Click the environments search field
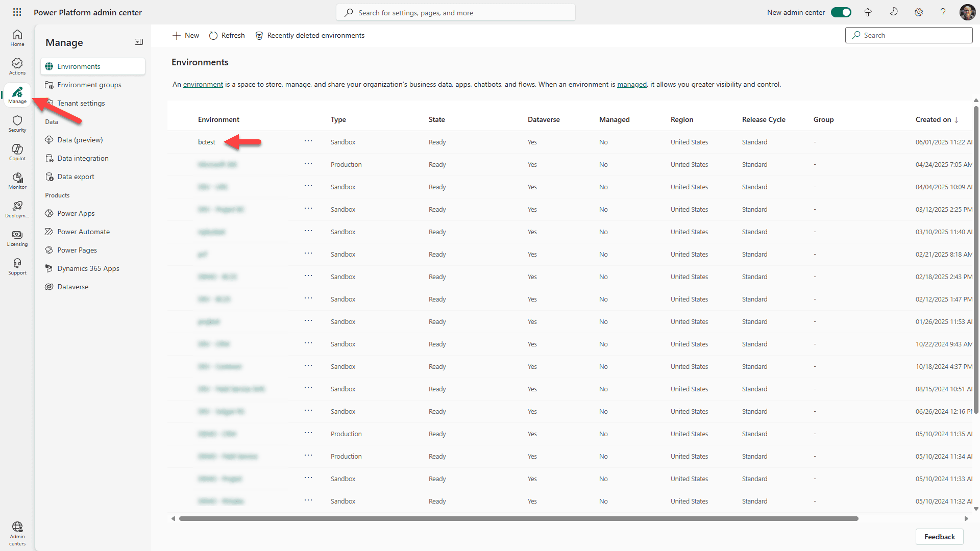This screenshot has height=551, width=980. 909,35
